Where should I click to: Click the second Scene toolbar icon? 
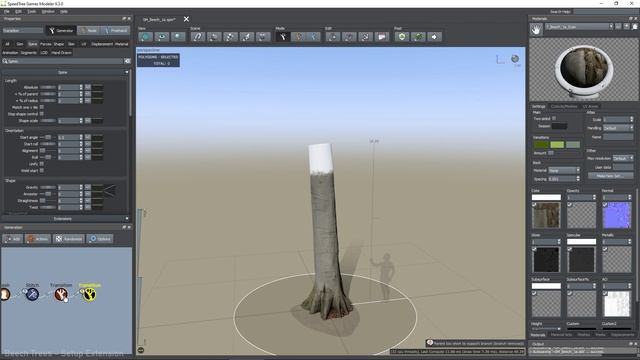click(x=214, y=37)
